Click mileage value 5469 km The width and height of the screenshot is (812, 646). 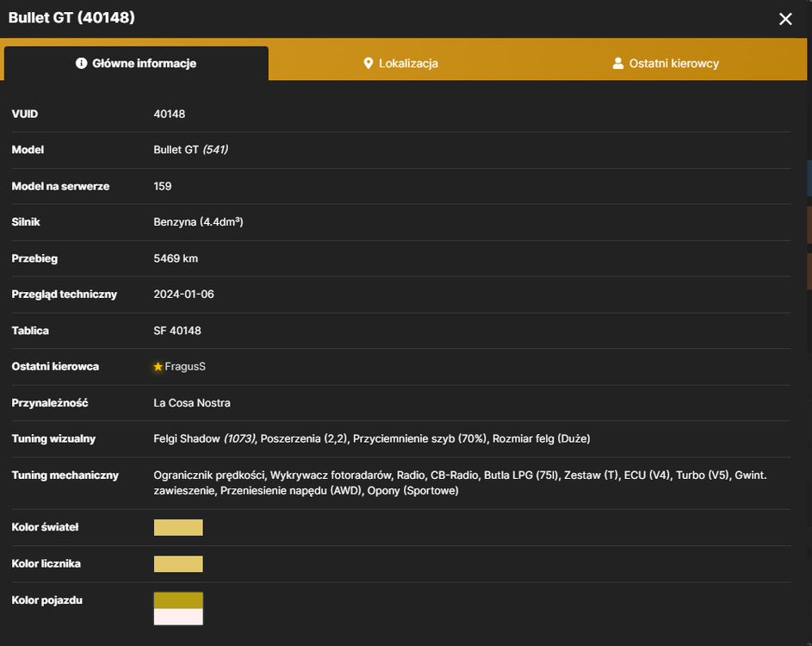coord(176,258)
